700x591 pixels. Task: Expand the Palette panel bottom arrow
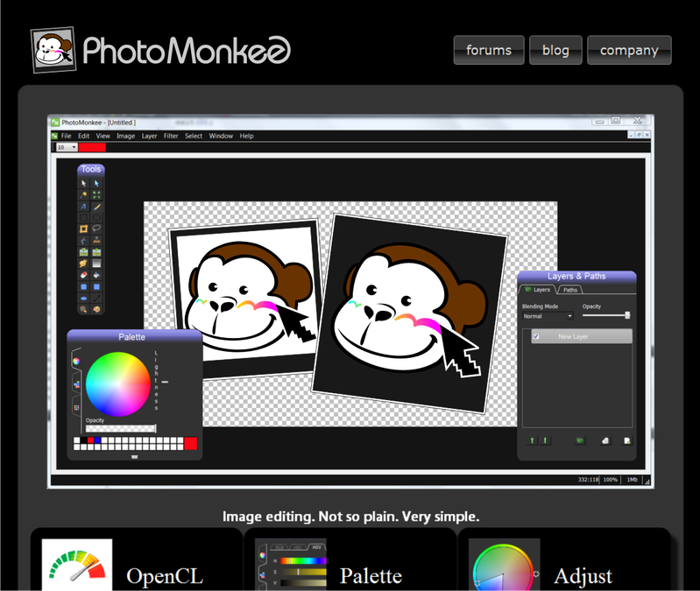pyautogui.click(x=134, y=456)
